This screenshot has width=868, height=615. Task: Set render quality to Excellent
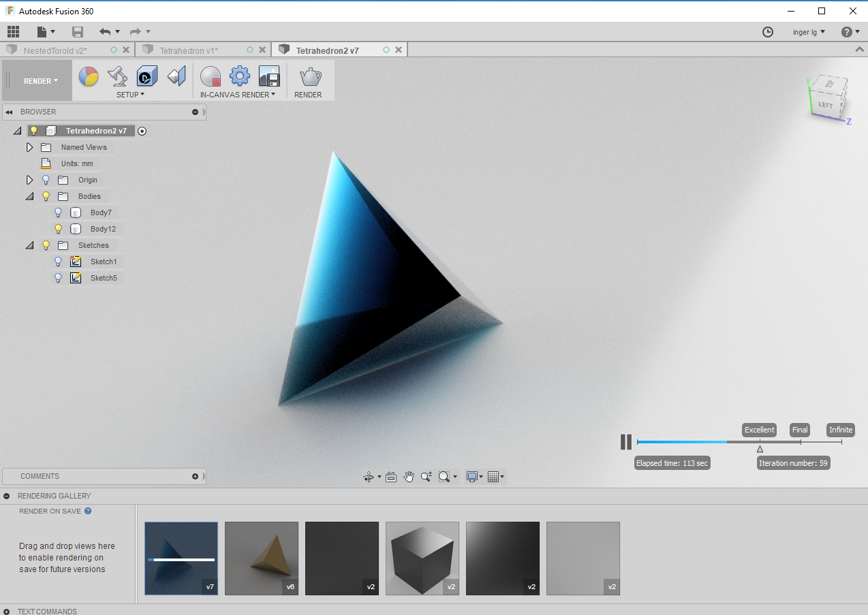click(x=759, y=430)
